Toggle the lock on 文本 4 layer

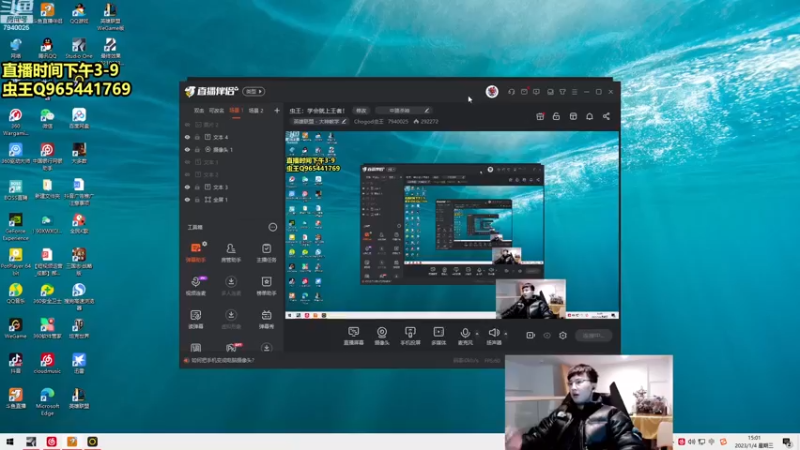197,137
